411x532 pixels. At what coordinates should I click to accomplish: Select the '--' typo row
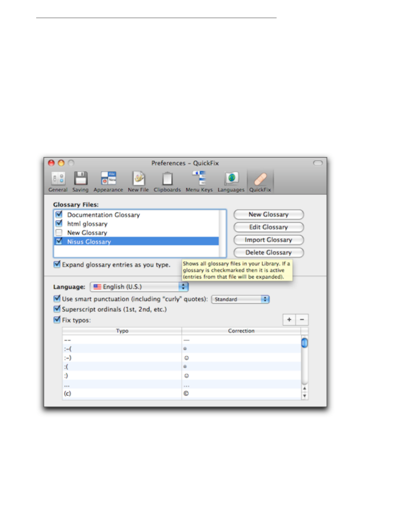[182, 340]
